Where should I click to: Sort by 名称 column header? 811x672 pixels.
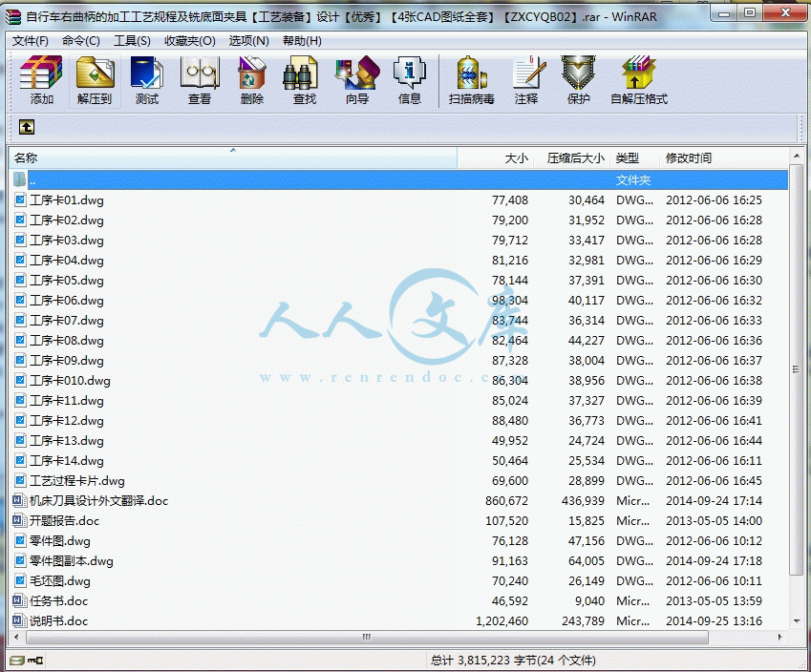click(233, 158)
